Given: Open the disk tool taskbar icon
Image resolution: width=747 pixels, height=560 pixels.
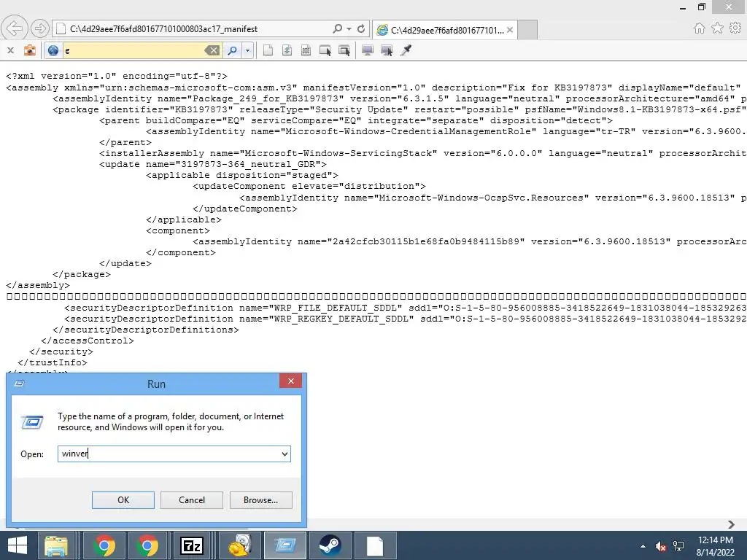Looking at the screenshot, I should [x=239, y=545].
